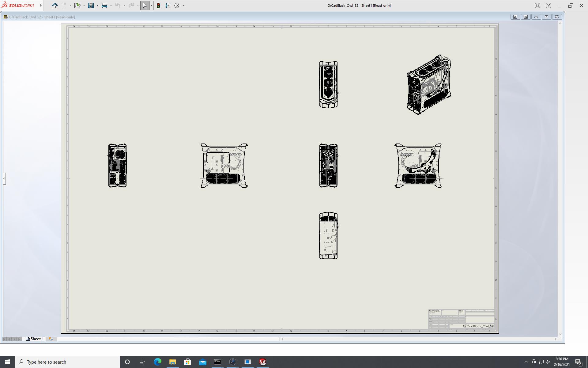This screenshot has height=368, width=588.
Task: Open File Properties list icon
Action: (168, 6)
